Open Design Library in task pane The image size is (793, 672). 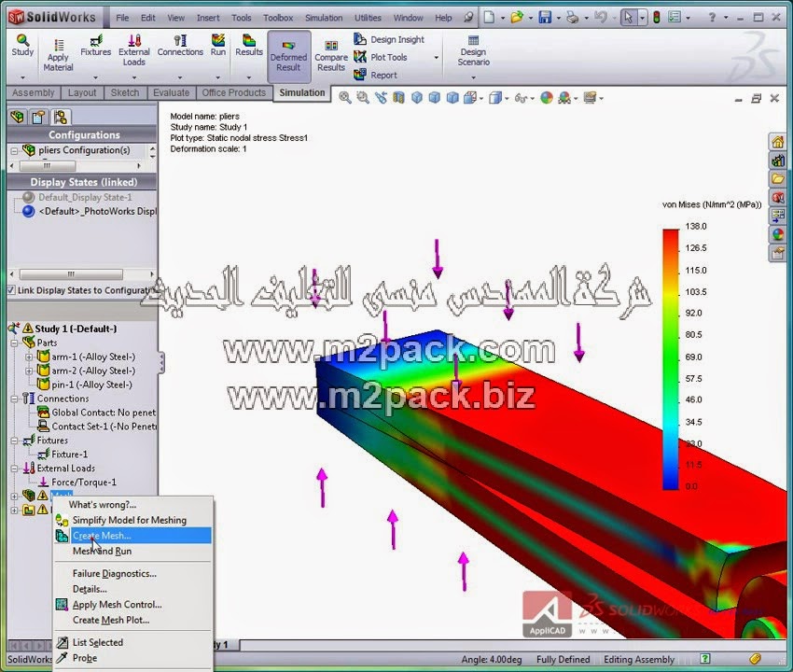[x=778, y=161]
